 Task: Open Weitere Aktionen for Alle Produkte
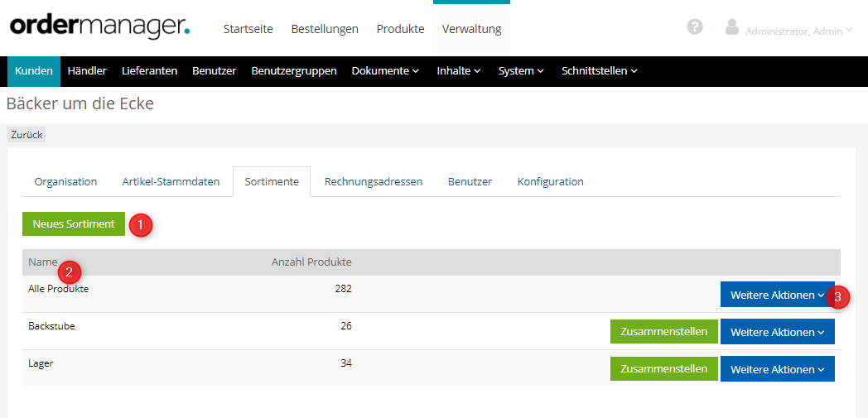click(x=777, y=295)
